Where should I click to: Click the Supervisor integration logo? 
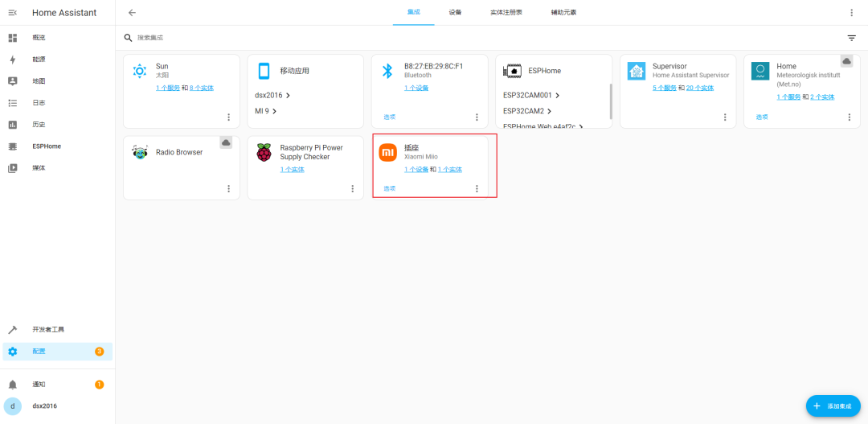tap(637, 71)
